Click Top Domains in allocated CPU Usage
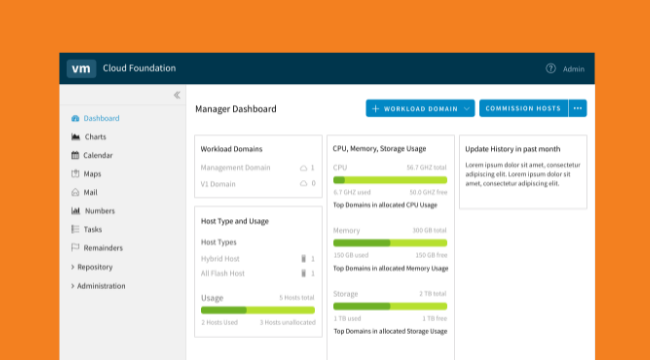 point(385,205)
